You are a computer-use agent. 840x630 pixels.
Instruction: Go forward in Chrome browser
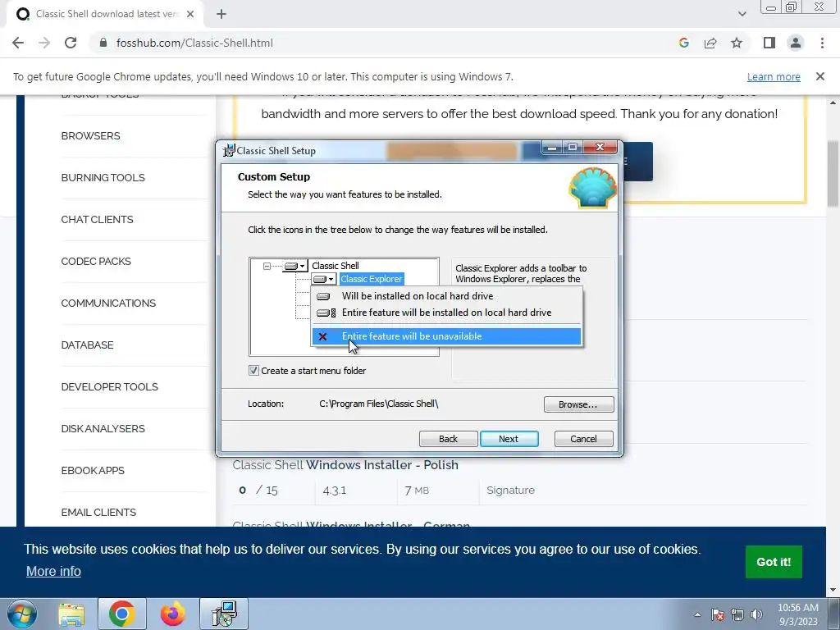click(x=44, y=43)
